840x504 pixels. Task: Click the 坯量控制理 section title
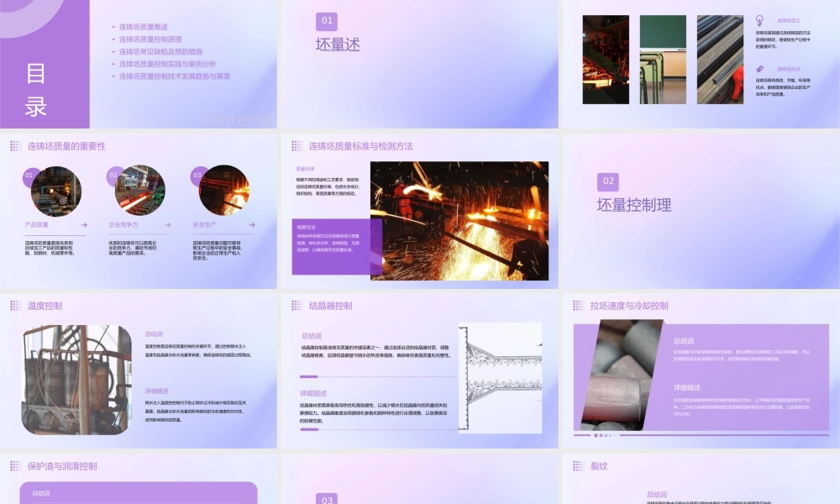coord(634,205)
